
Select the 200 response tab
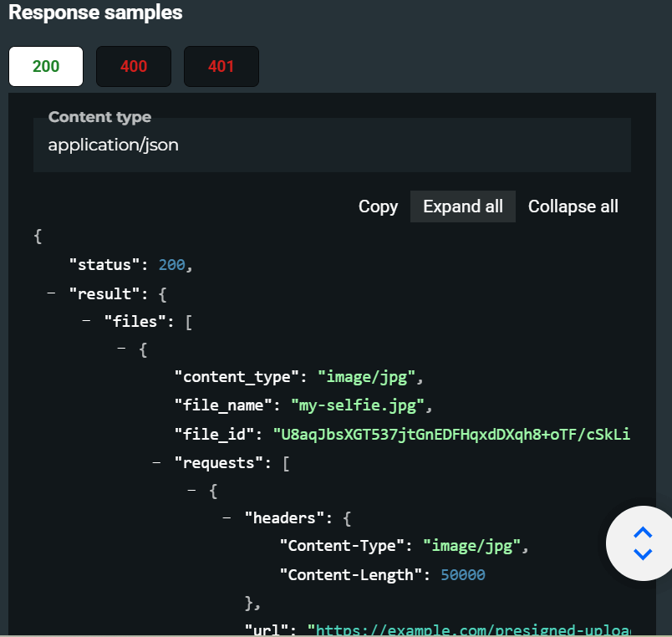tap(45, 67)
